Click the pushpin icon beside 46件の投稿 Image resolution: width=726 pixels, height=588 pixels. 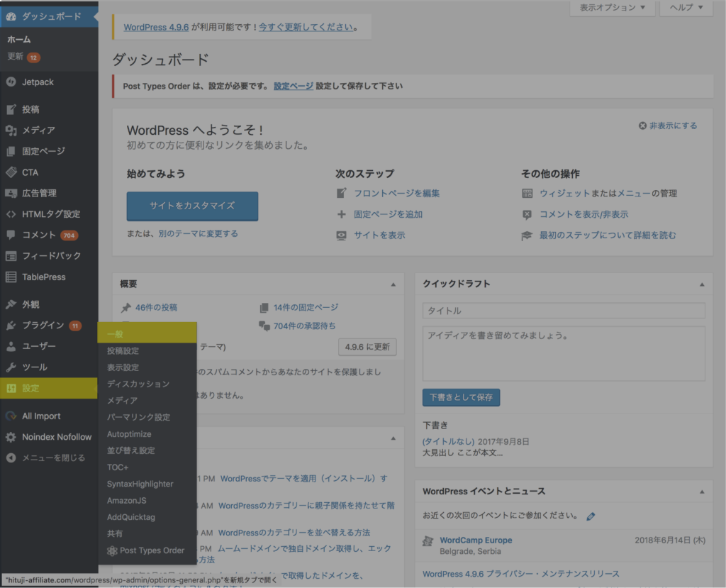(x=126, y=308)
